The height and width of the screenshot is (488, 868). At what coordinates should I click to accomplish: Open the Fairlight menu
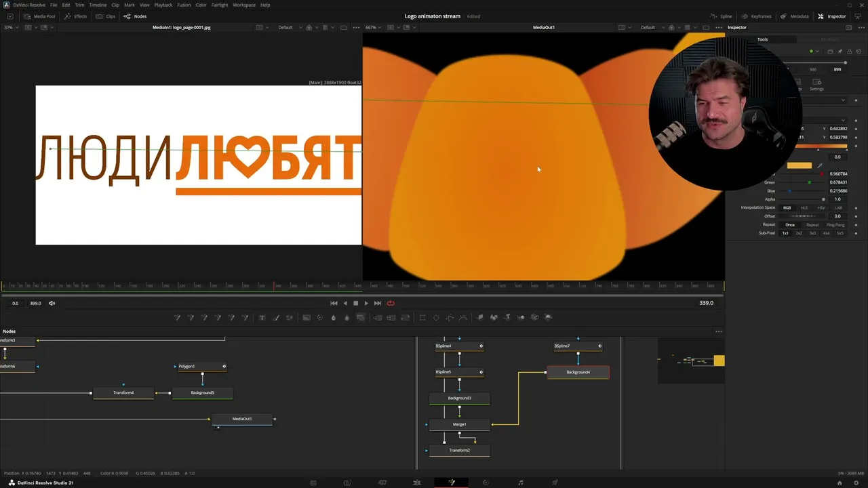220,5
